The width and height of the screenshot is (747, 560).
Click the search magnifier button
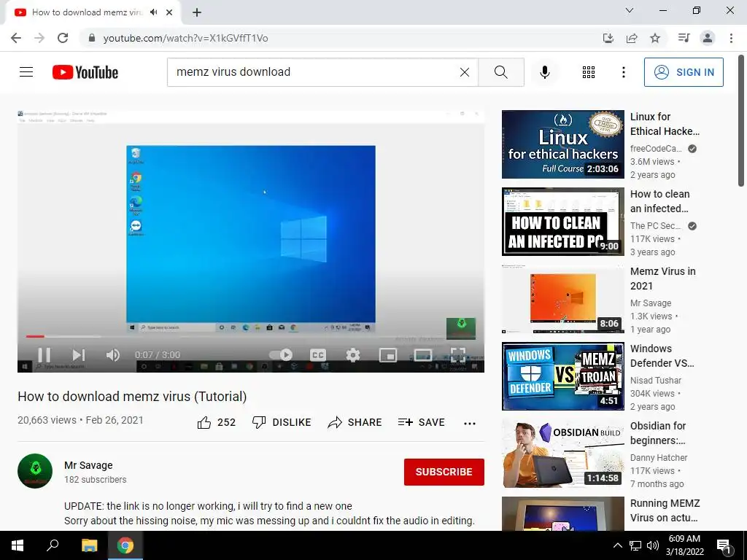click(x=500, y=72)
